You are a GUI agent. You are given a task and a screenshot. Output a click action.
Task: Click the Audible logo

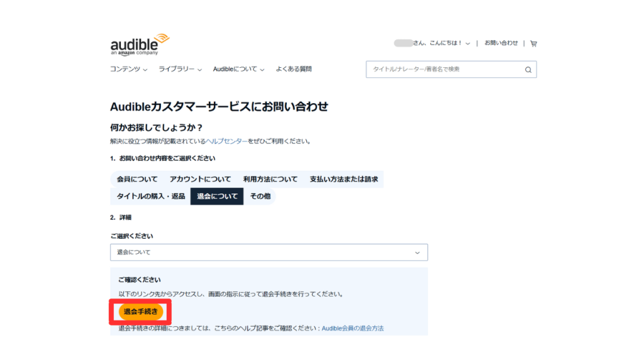click(x=140, y=45)
